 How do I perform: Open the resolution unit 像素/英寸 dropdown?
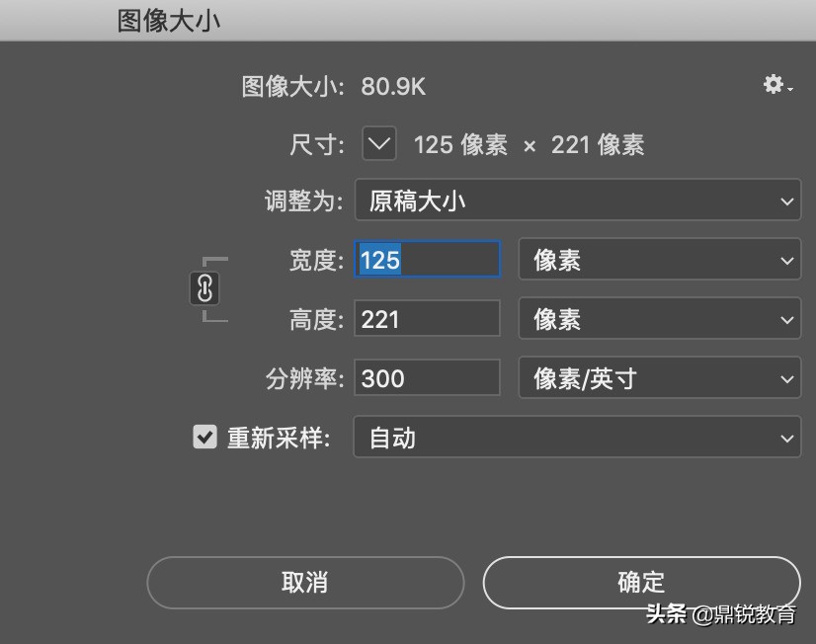(659, 378)
